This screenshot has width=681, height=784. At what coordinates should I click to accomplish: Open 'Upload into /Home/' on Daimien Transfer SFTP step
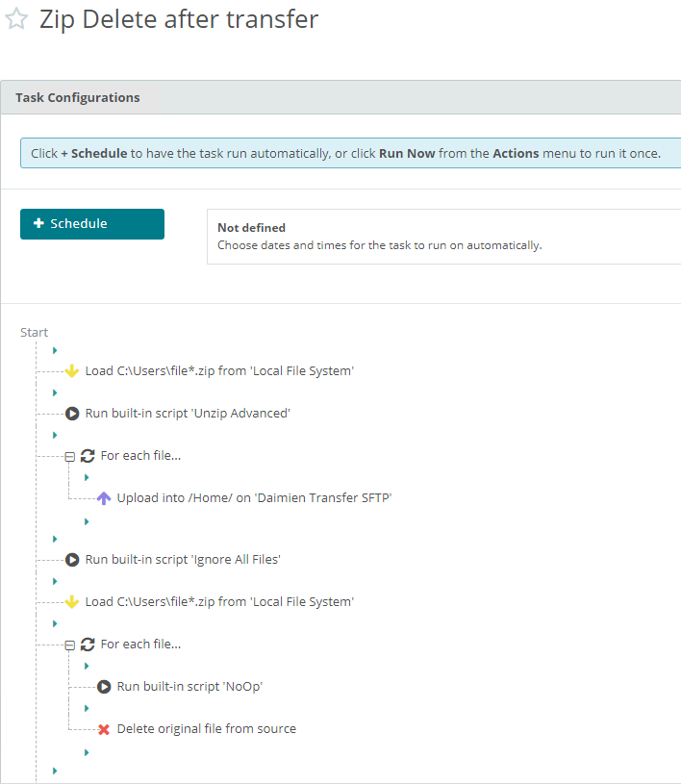pyautogui.click(x=254, y=498)
